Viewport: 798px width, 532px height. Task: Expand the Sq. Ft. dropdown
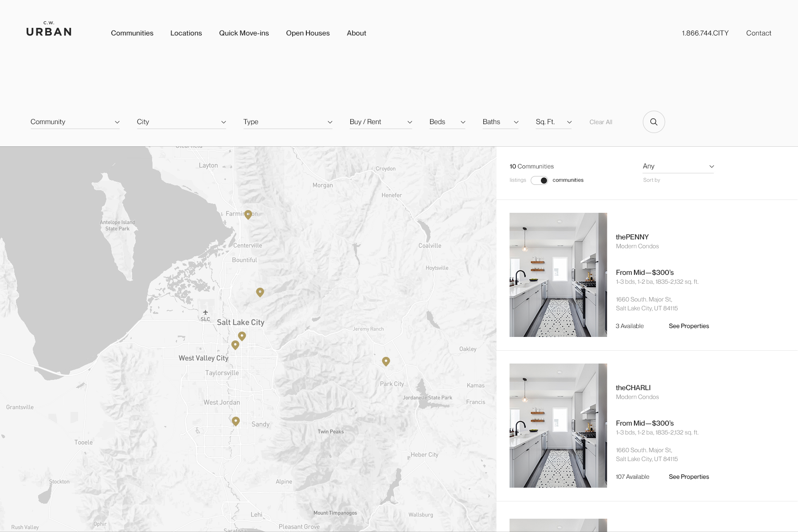point(554,122)
